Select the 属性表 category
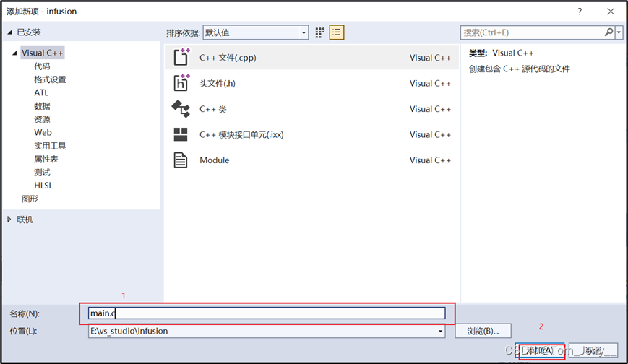 tap(46, 159)
